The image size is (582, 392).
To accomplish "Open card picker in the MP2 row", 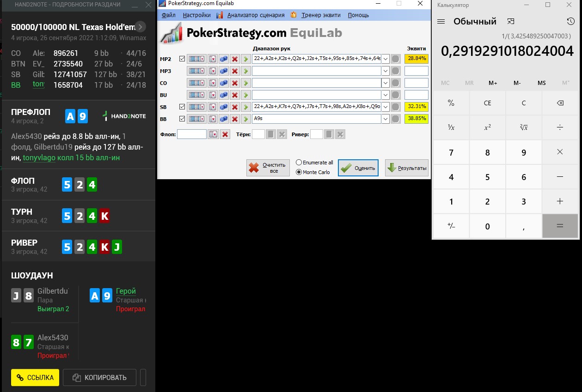I will (x=212, y=59).
